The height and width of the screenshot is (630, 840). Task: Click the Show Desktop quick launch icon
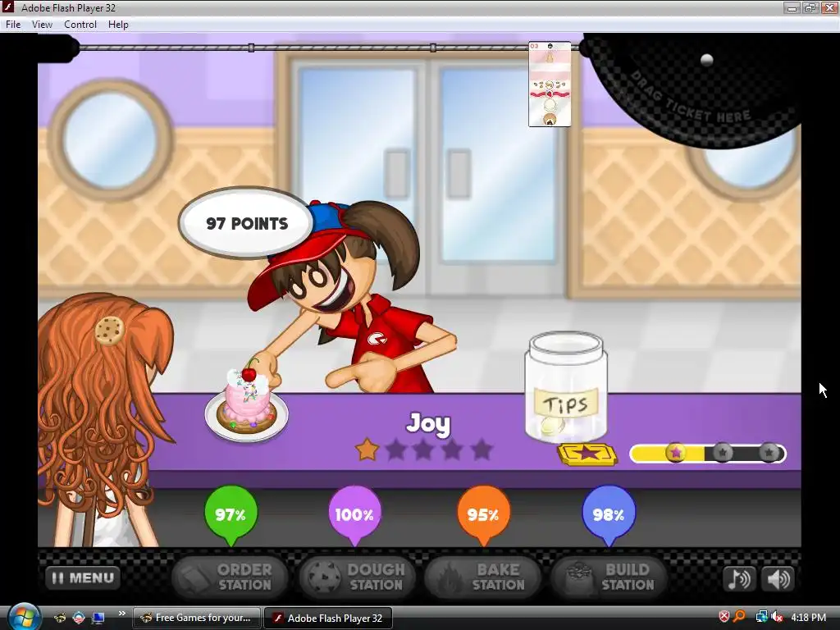coord(98,618)
